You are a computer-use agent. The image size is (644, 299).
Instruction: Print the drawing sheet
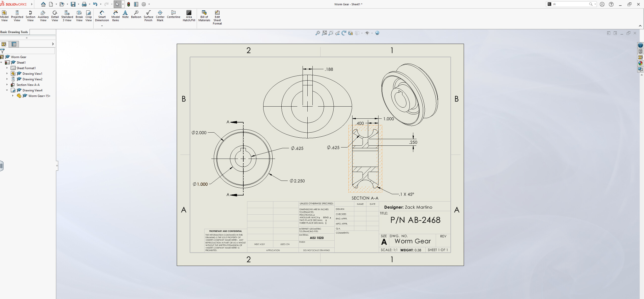84,4
